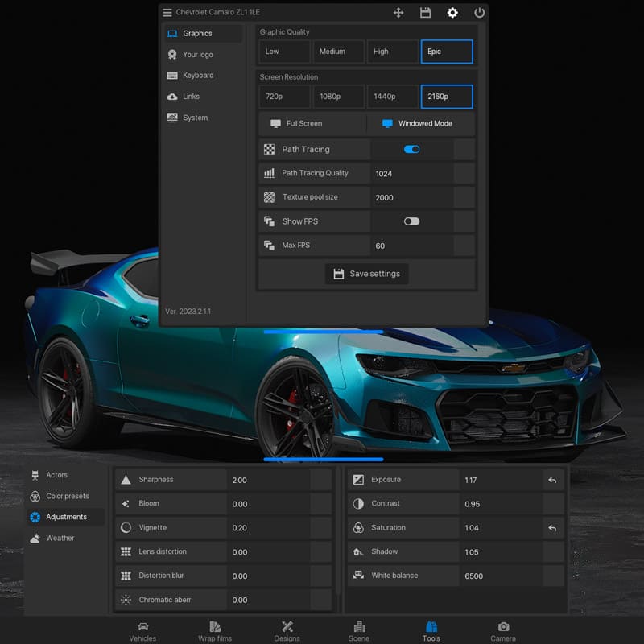This screenshot has width=644, height=644.
Task: Click the power icon in header
Action: pos(479,13)
